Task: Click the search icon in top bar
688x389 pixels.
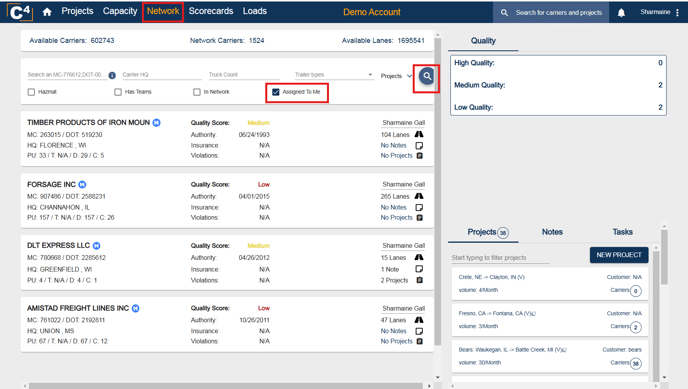Action: tap(505, 13)
